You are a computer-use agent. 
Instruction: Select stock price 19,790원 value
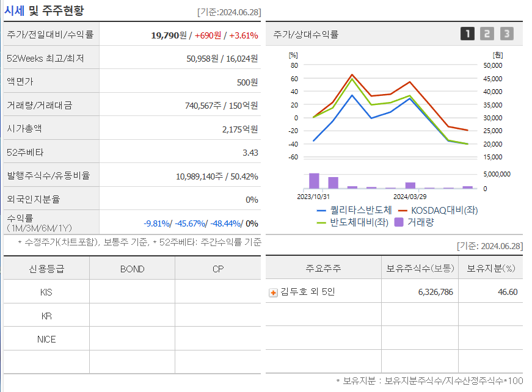pos(169,35)
